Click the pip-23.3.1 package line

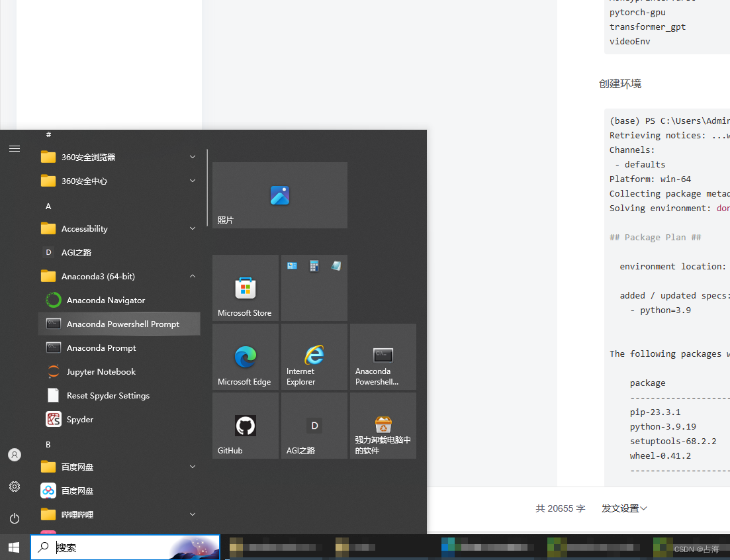coord(655,412)
